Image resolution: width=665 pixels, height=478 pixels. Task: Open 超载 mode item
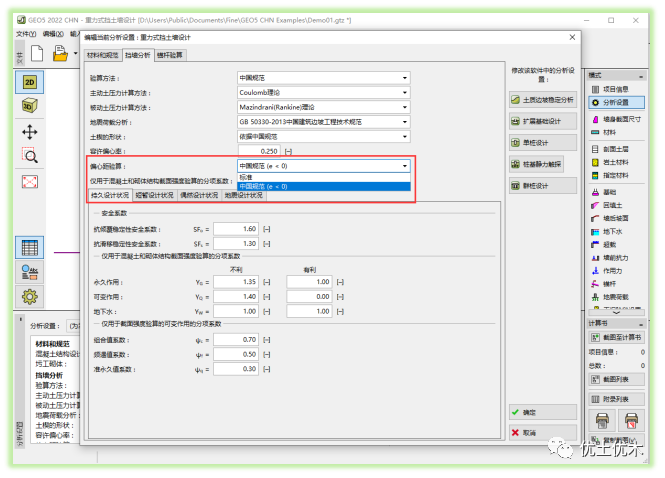tap(616, 245)
